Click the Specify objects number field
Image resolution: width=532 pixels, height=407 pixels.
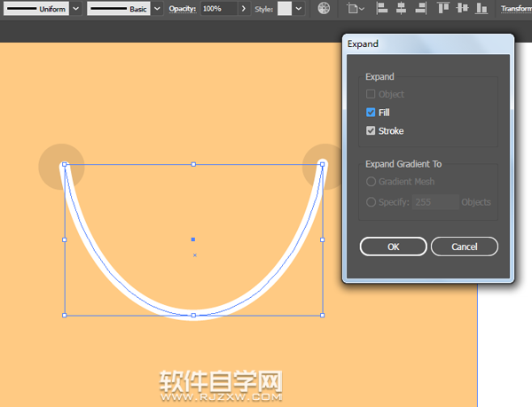click(434, 202)
